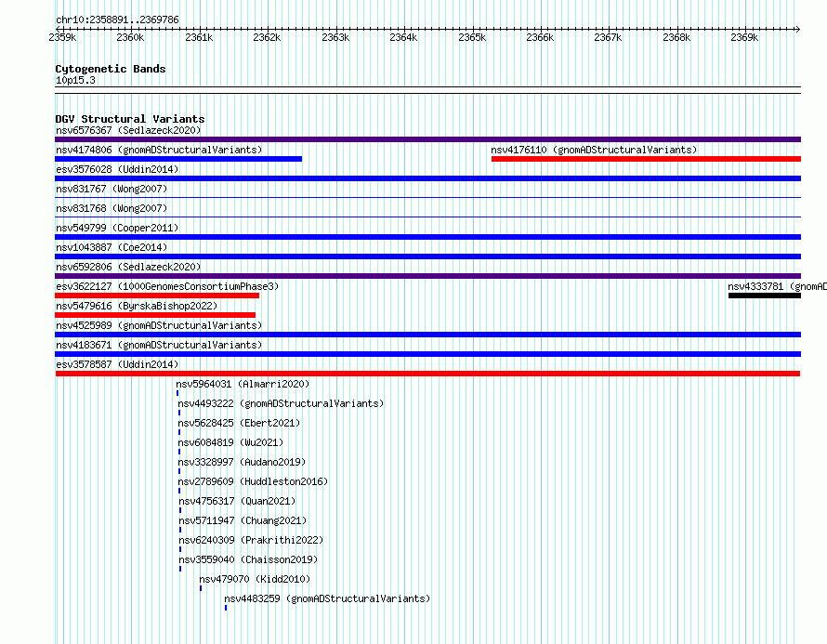Viewport: 827px width, 644px height.
Task: Open nsv4333781 variant label
Action: point(778,286)
